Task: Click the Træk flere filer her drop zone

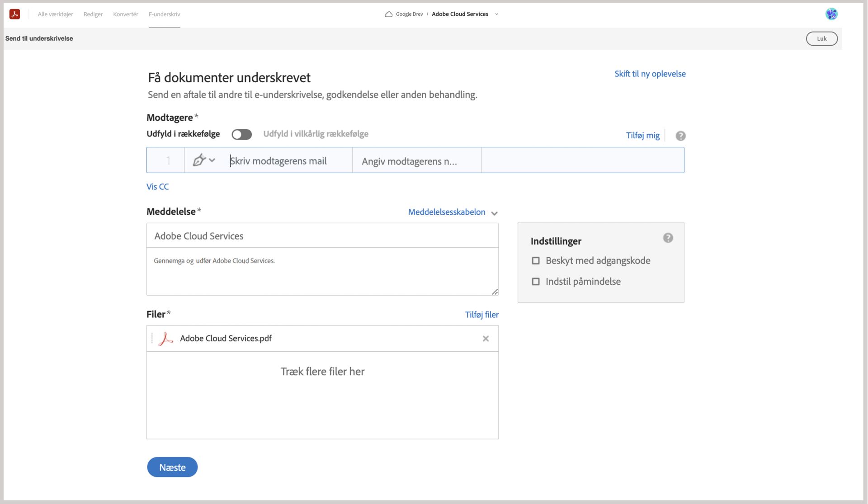Action: [x=322, y=395]
